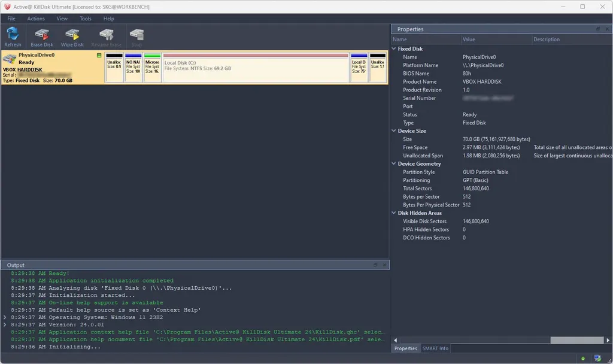Select the Free Space property row
The image size is (613, 364).
(x=502, y=147)
